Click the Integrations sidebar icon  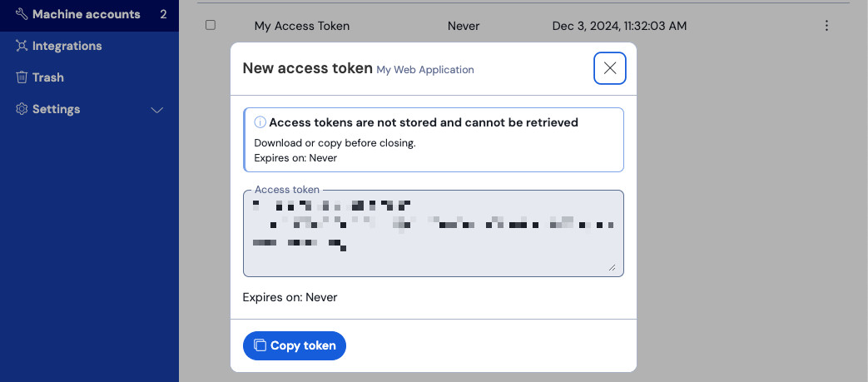22,46
